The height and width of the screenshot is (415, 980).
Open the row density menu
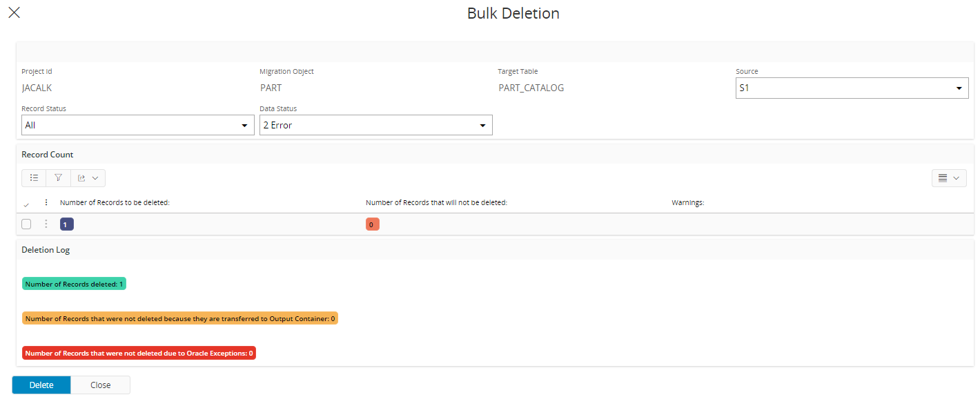(948, 178)
